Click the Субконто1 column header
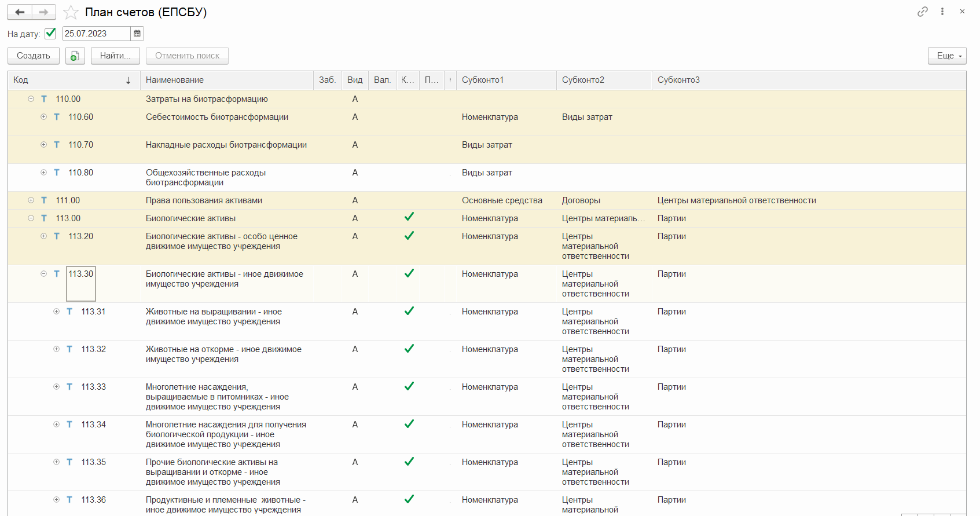Screen dimensions: 980x516 [506, 80]
